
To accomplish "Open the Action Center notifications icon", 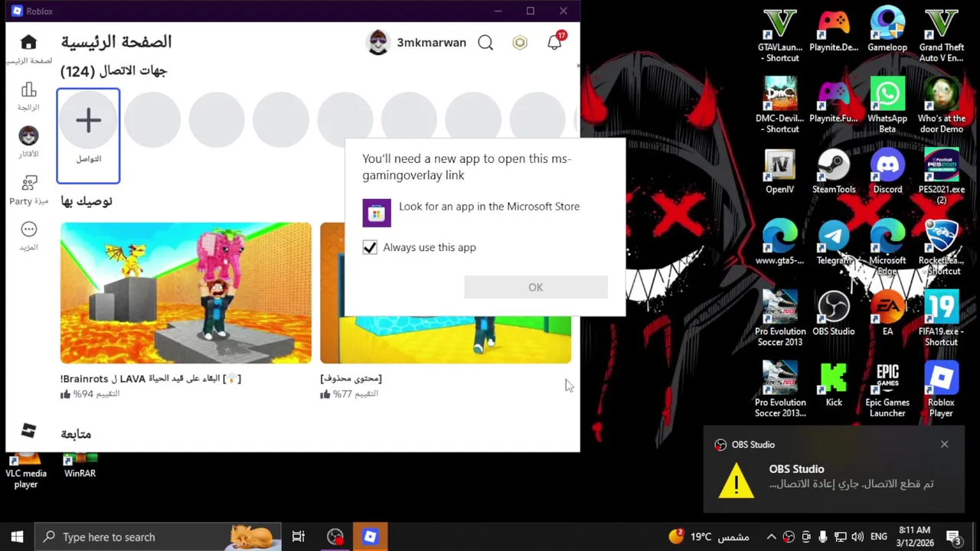I will pos(953,537).
